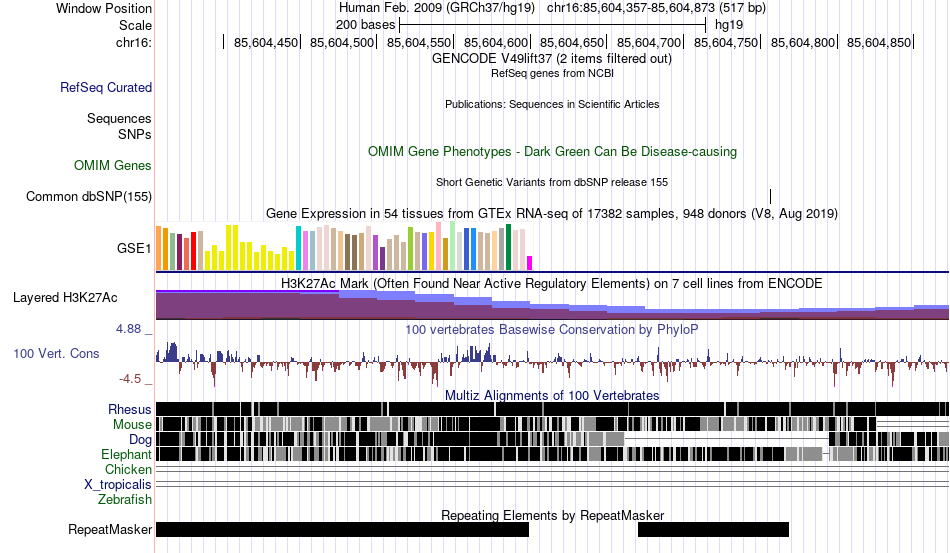
Task: Click the RefSeq Curated track label
Action: [105, 87]
